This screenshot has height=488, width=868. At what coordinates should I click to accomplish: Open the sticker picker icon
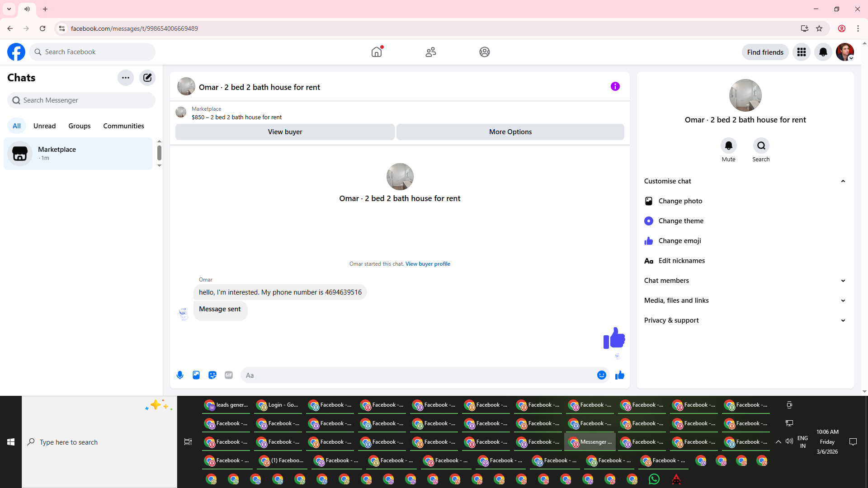212,375
